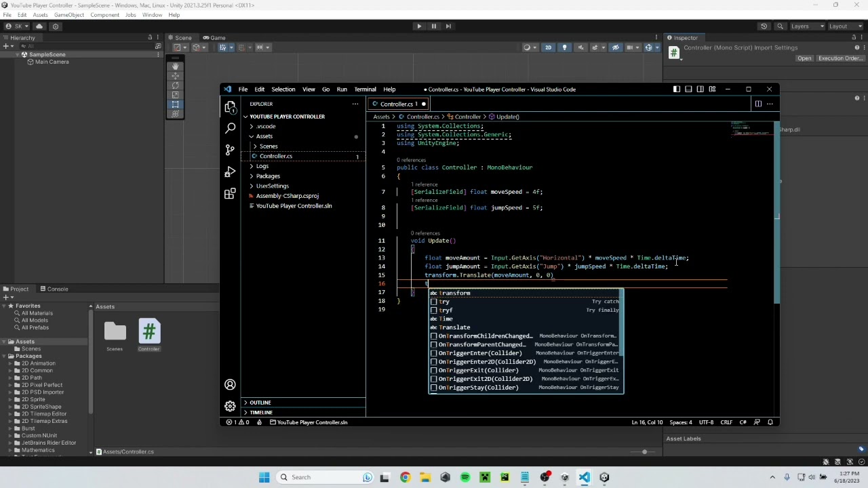This screenshot has width=868, height=488.
Task: Click the Unity global search icon
Action: click(x=780, y=26)
